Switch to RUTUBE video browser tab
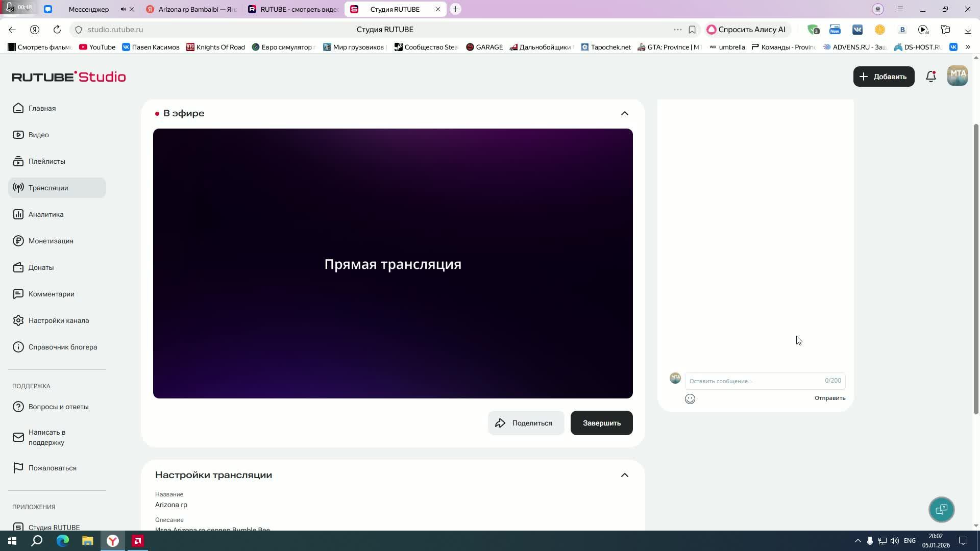The height and width of the screenshot is (551, 980). pos(293,9)
